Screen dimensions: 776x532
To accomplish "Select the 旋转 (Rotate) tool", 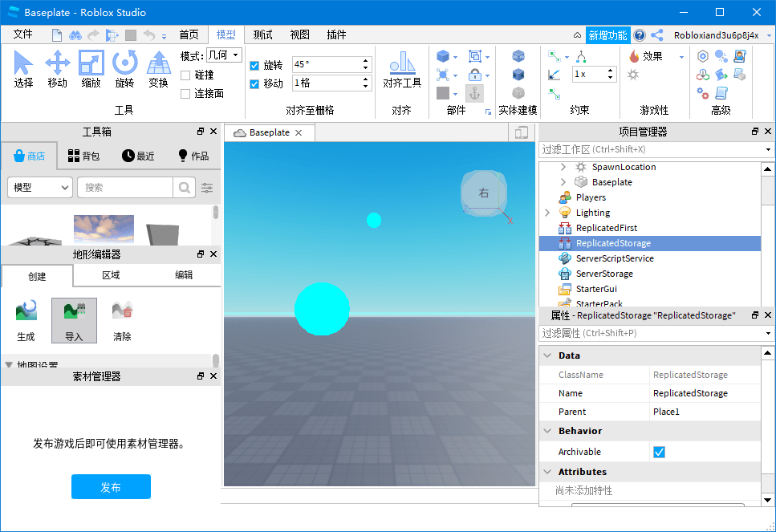I will coord(127,68).
